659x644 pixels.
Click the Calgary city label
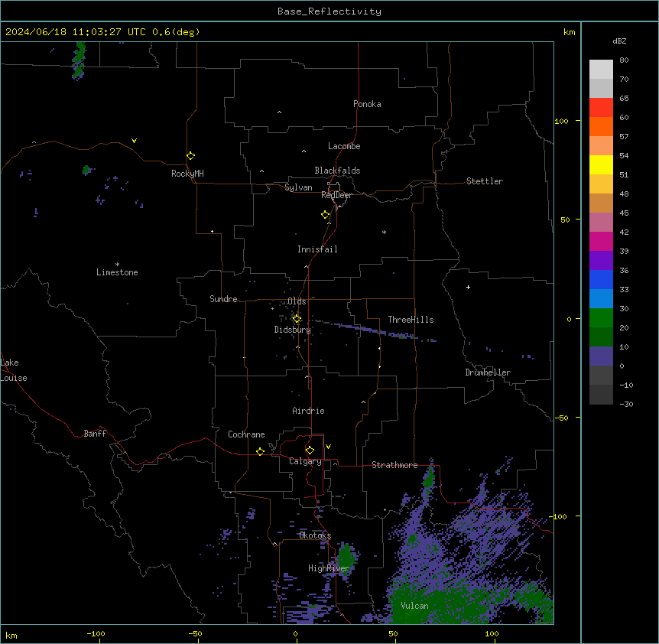click(x=305, y=461)
